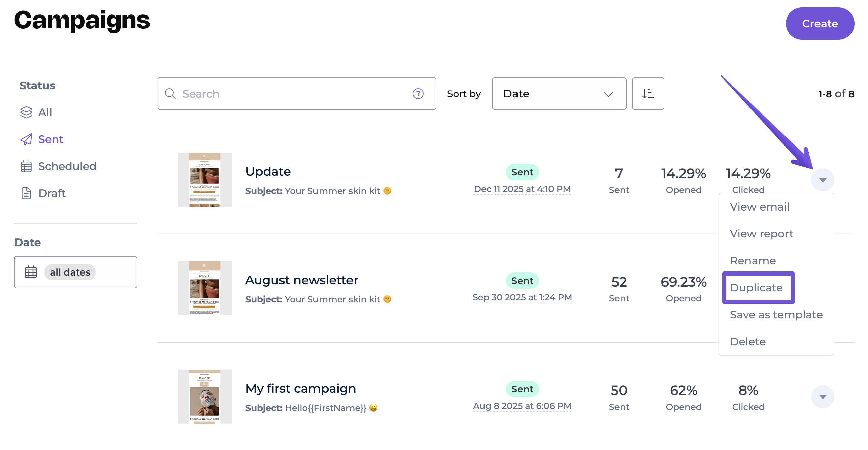Click into the campaign Search field

297,94
